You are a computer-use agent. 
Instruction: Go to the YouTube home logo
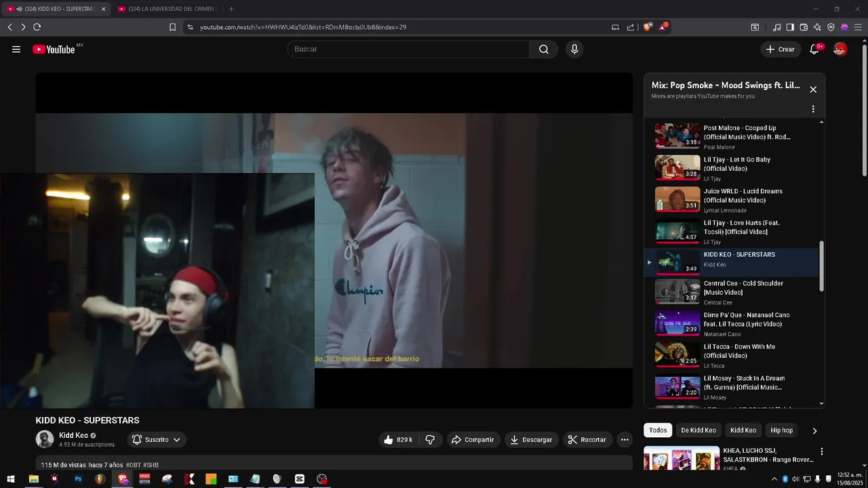(54, 49)
